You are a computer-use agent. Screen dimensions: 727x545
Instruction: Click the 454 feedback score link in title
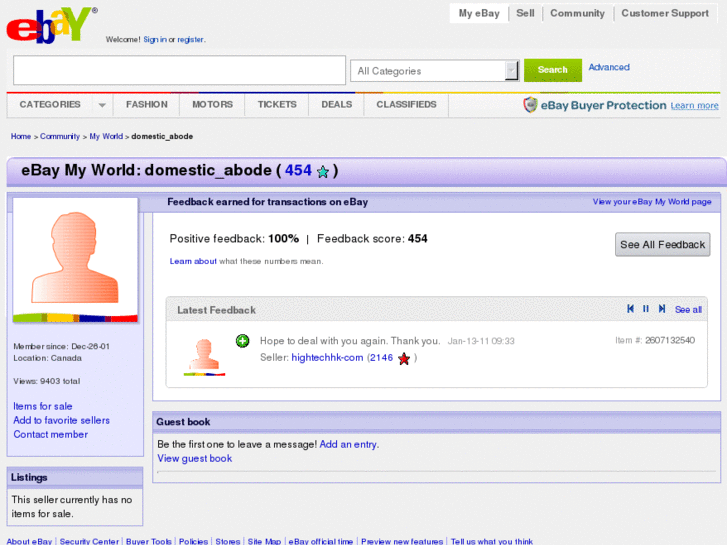point(298,170)
